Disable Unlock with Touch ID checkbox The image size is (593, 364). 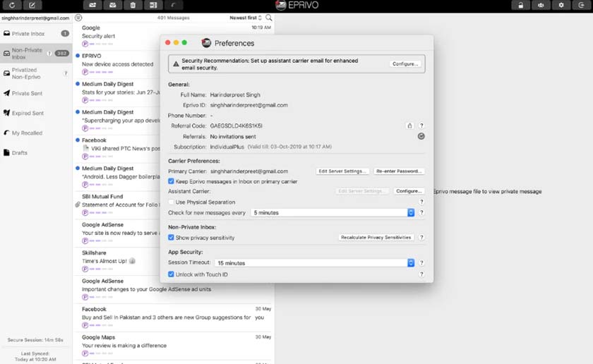point(171,274)
